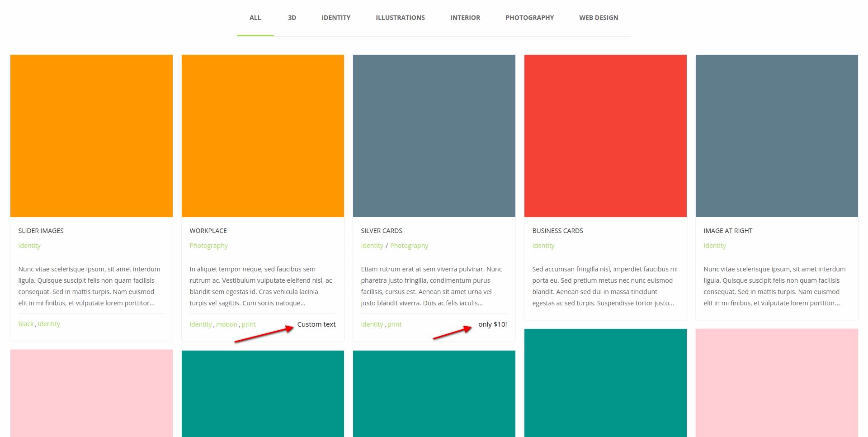868x437 pixels.
Task: Switch to the IDENTITY filter
Action: point(336,18)
